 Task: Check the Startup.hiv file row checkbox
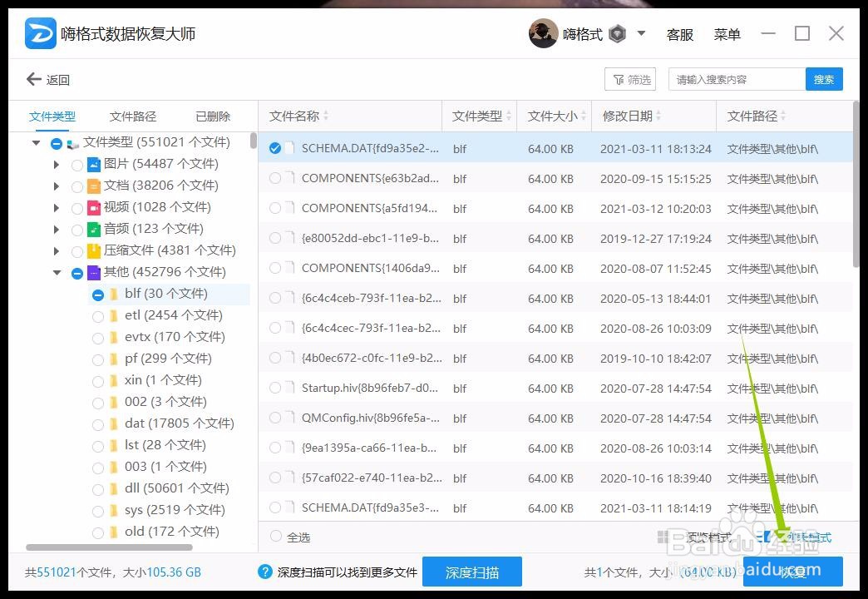click(274, 389)
